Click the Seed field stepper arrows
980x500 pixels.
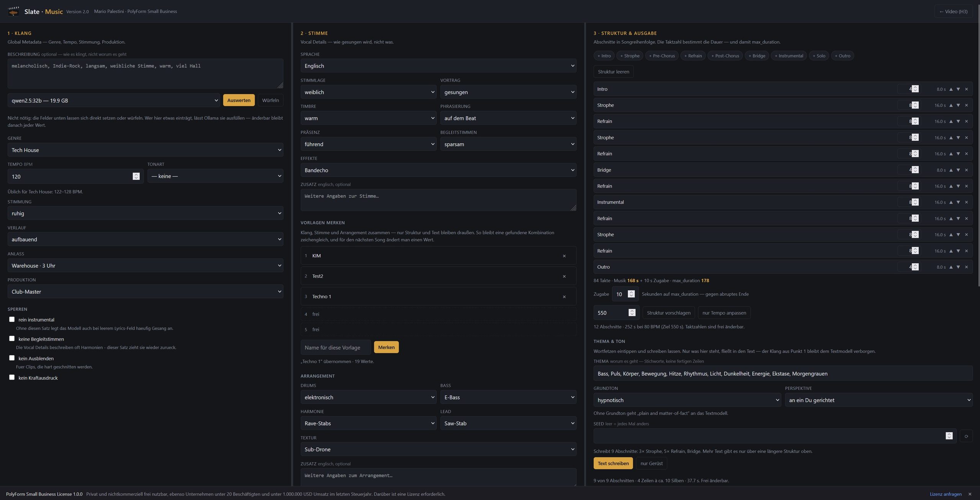pyautogui.click(x=949, y=436)
